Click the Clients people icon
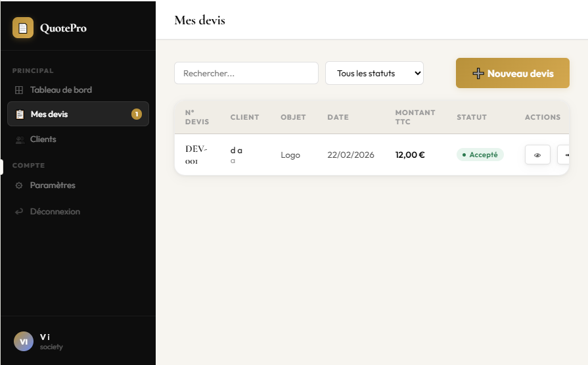Viewport: 588px width, 365px height. click(19, 139)
